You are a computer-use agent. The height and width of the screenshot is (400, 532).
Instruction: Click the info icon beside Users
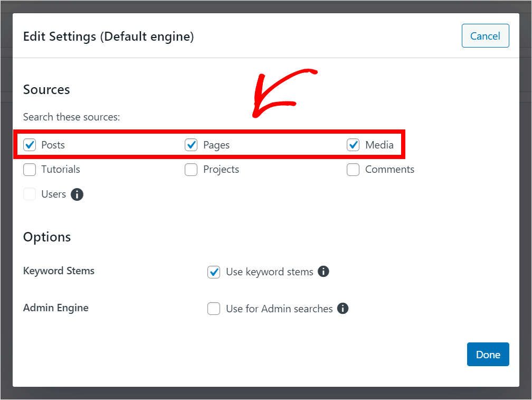pos(77,194)
